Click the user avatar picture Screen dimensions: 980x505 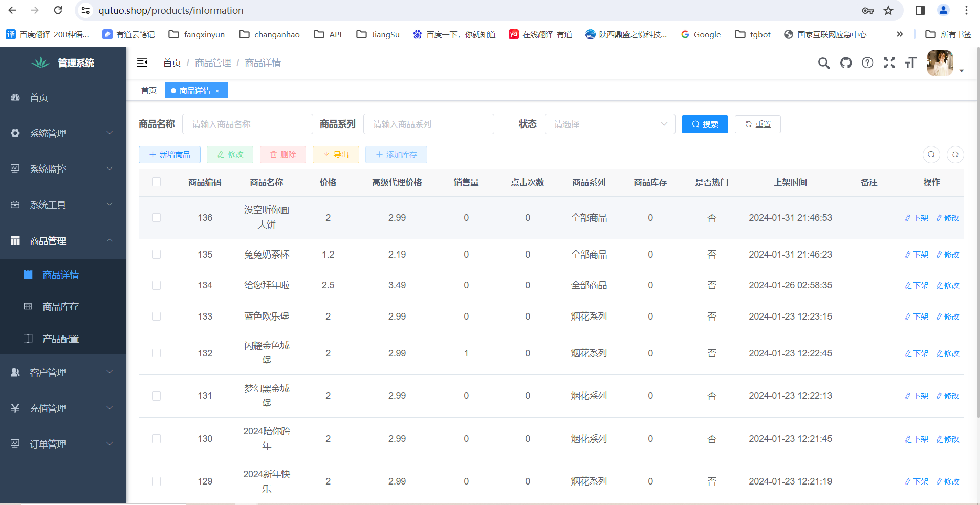[940, 63]
